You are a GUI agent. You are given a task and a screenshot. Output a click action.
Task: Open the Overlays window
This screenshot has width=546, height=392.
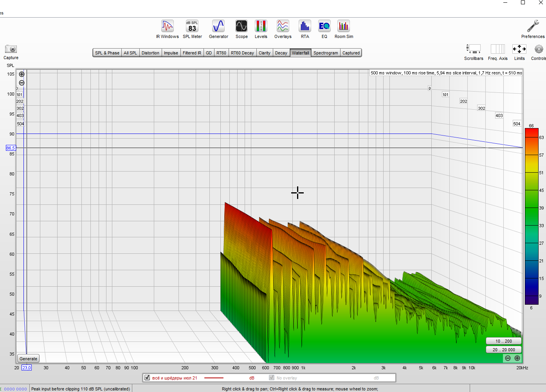click(x=283, y=27)
